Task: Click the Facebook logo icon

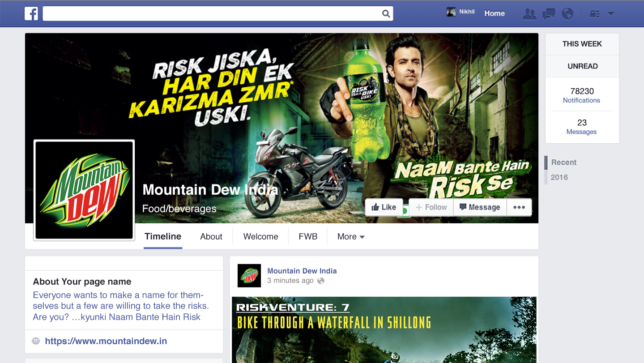Action: click(x=31, y=13)
